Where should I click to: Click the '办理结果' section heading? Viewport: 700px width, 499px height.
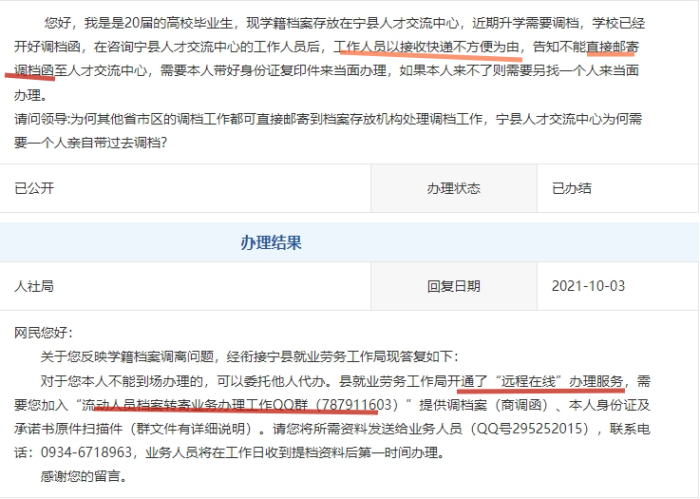271,242
